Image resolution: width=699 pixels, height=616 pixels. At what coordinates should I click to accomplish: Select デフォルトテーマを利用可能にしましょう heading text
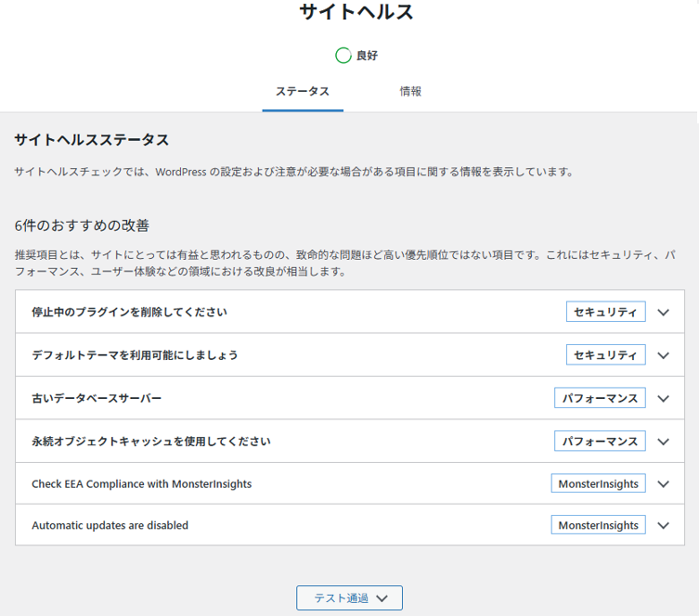click(135, 355)
